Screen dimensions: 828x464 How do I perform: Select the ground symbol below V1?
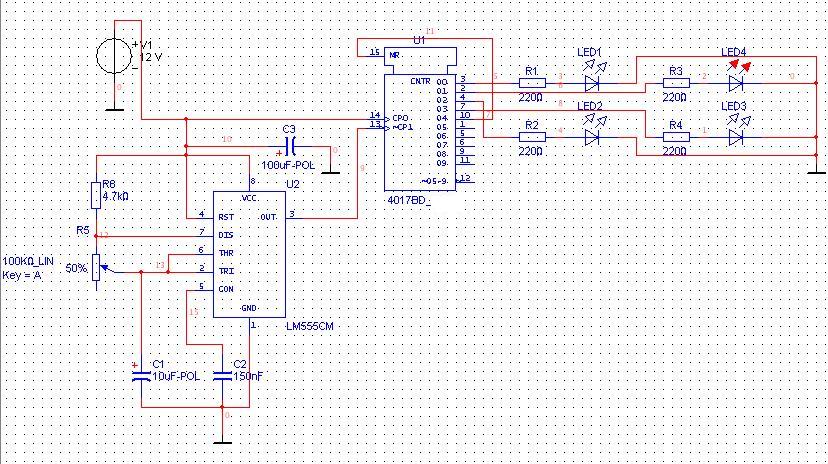pyautogui.click(x=116, y=109)
